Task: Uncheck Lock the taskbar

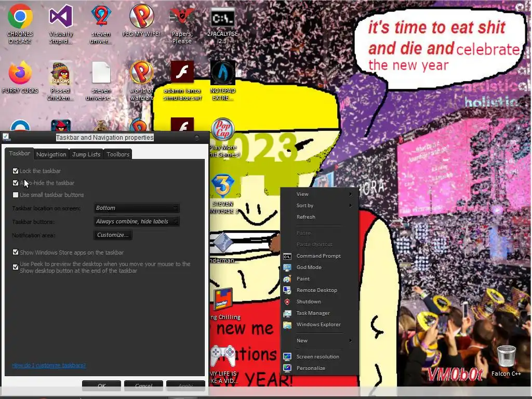Action: pyautogui.click(x=16, y=170)
